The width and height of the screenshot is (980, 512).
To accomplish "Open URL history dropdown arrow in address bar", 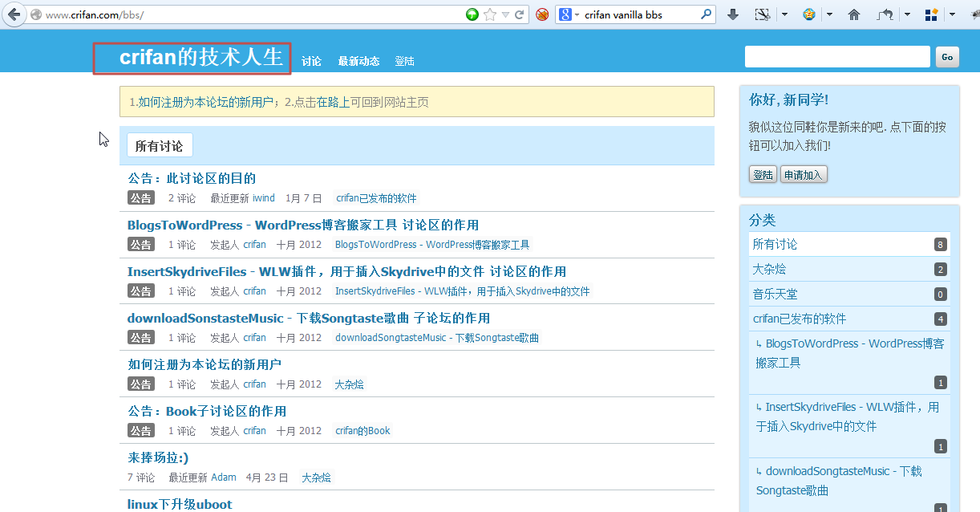I will click(x=505, y=14).
